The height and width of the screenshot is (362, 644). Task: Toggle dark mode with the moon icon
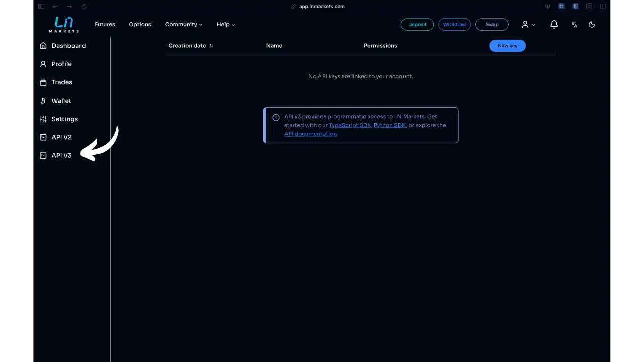point(592,24)
